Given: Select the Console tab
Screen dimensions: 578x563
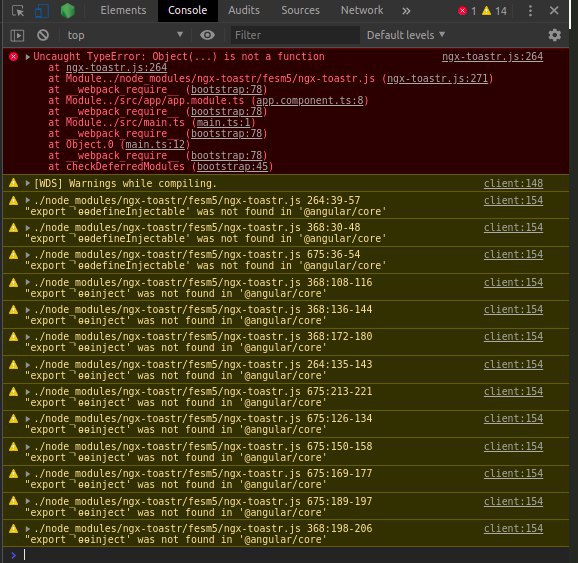Looking at the screenshot, I should point(188,10).
